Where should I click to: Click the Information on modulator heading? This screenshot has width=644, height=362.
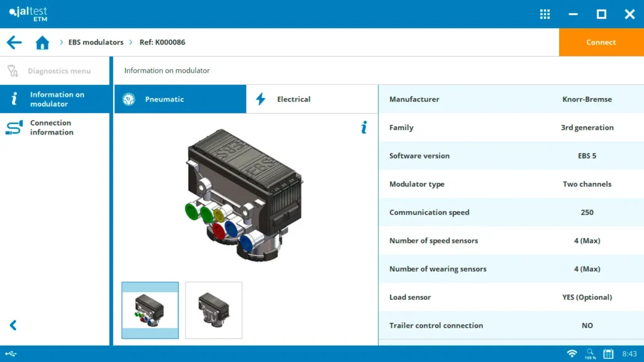[167, 70]
